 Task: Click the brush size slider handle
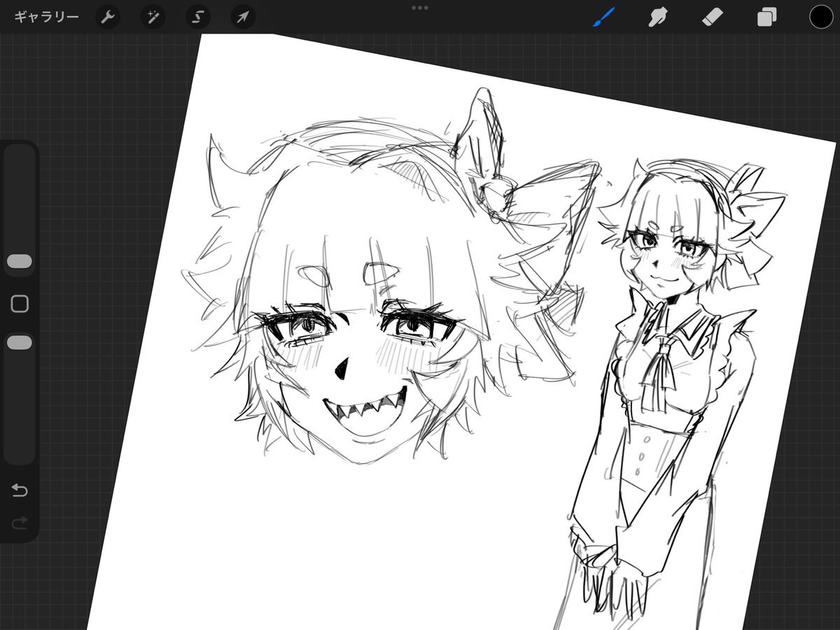click(20, 261)
